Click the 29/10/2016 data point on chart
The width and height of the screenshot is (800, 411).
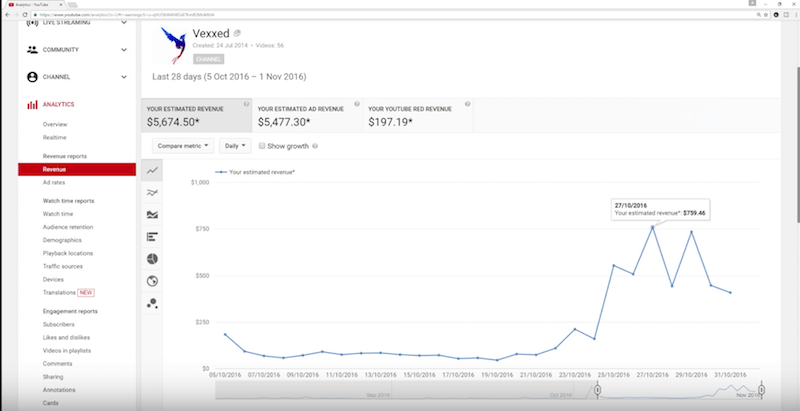point(691,232)
